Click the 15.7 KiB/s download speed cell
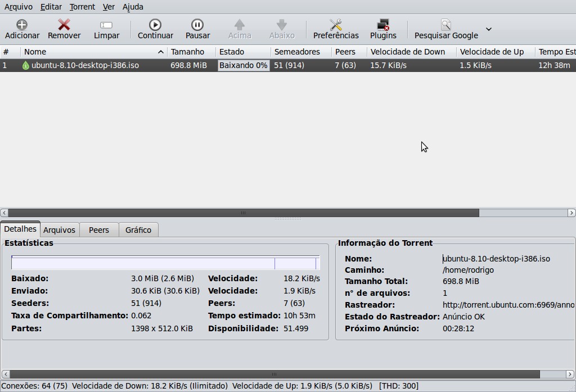Screen dimensions: 576x392 coord(388,65)
